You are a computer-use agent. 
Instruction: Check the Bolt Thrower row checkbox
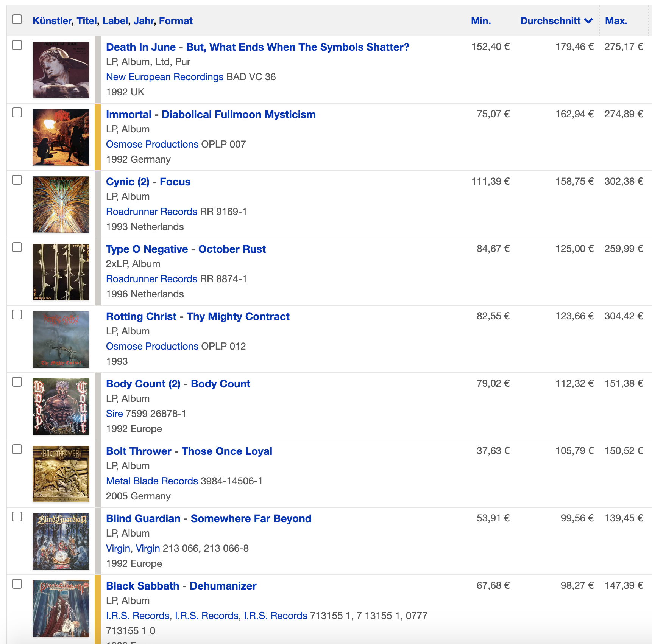click(17, 449)
